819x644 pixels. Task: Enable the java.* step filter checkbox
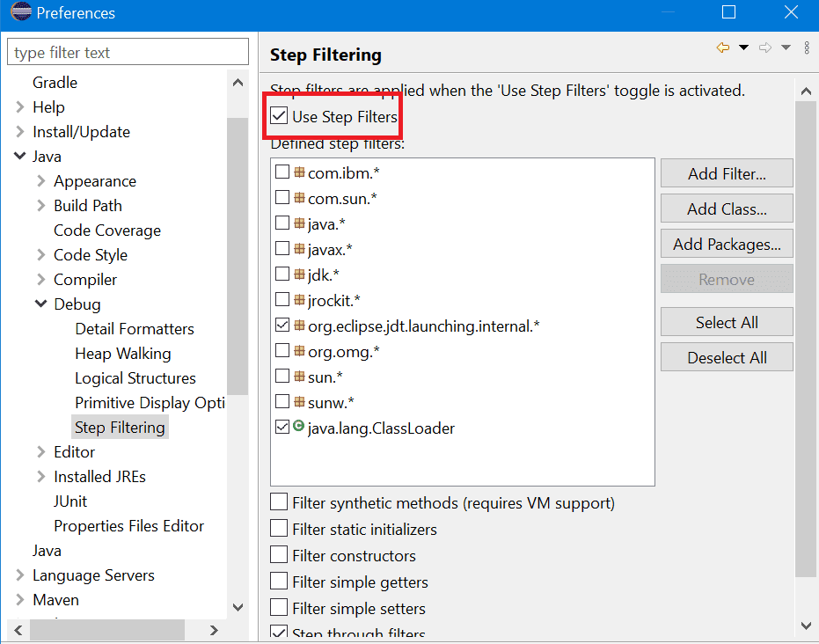click(x=282, y=223)
